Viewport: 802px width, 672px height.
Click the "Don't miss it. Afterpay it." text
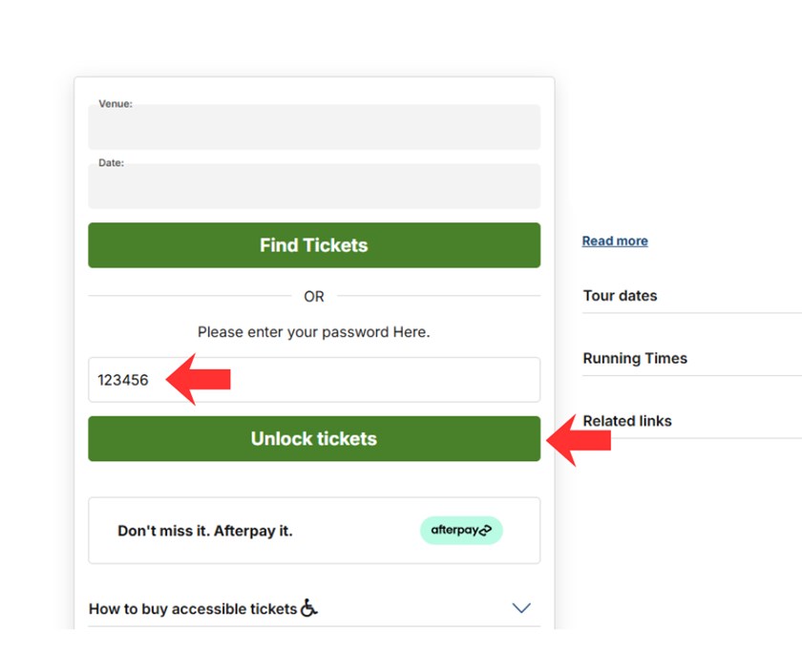point(205,531)
